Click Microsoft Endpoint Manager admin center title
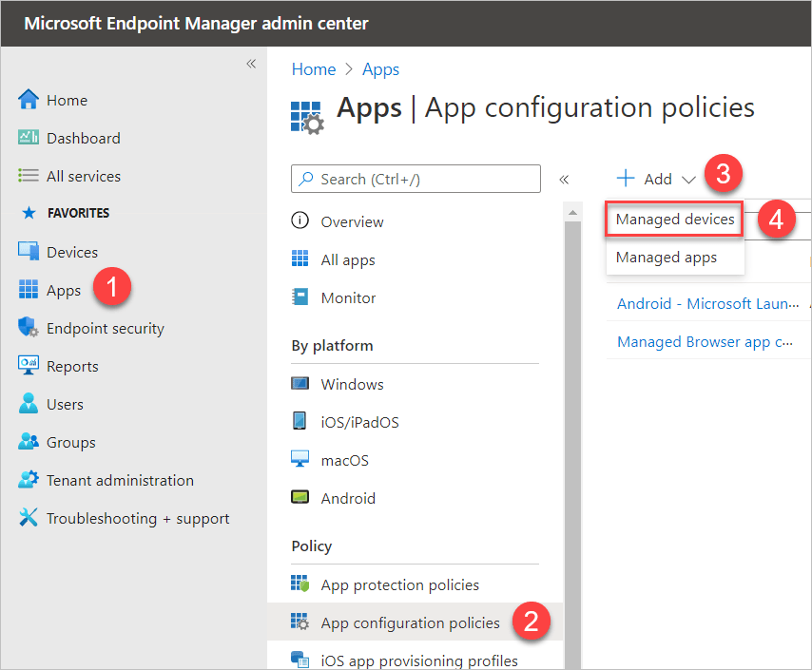The image size is (812, 670). pyautogui.click(x=196, y=24)
